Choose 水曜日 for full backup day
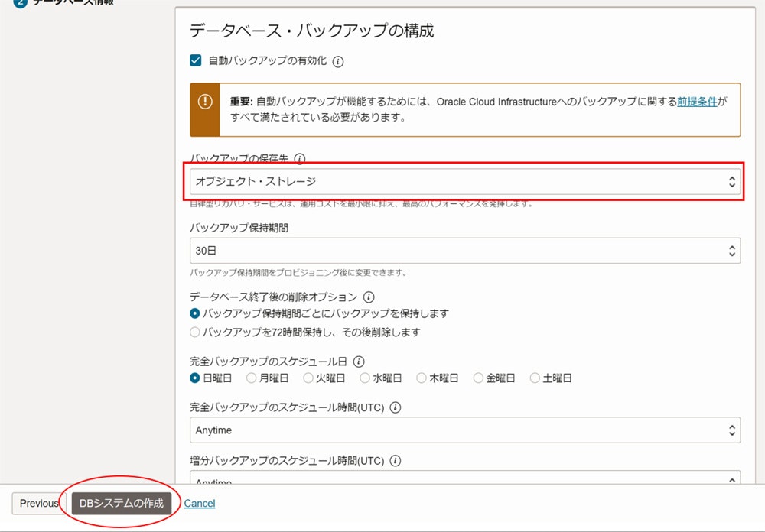This screenshot has width=765, height=532. point(364,378)
